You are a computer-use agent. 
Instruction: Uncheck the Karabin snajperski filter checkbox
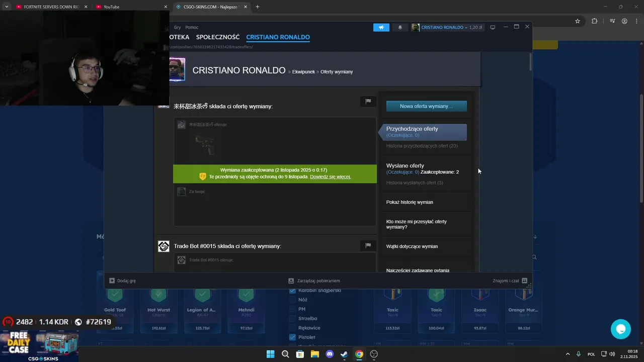click(x=292, y=291)
